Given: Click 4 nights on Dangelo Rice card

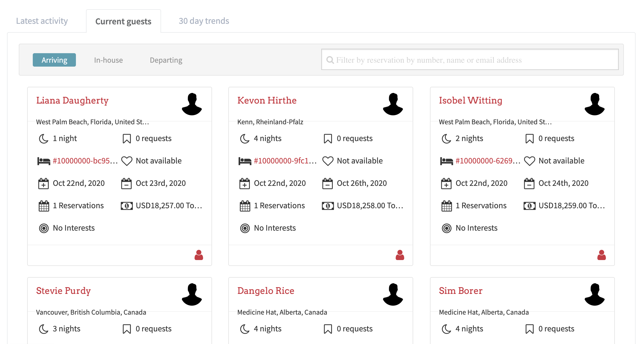Looking at the screenshot, I should pos(268,329).
